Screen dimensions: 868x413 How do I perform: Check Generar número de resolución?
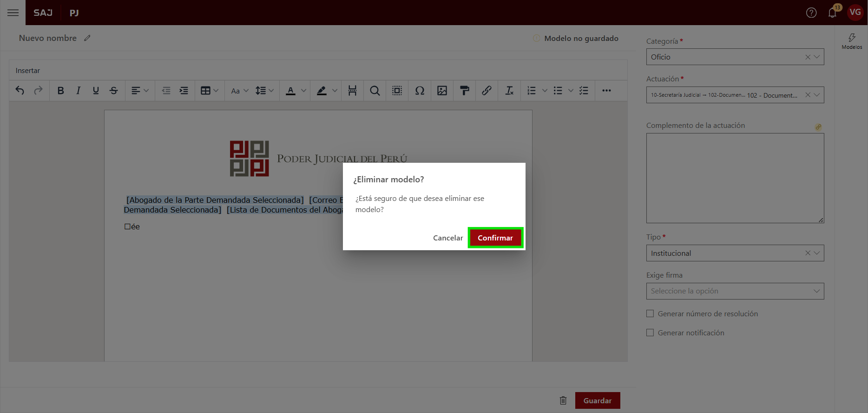click(x=650, y=313)
